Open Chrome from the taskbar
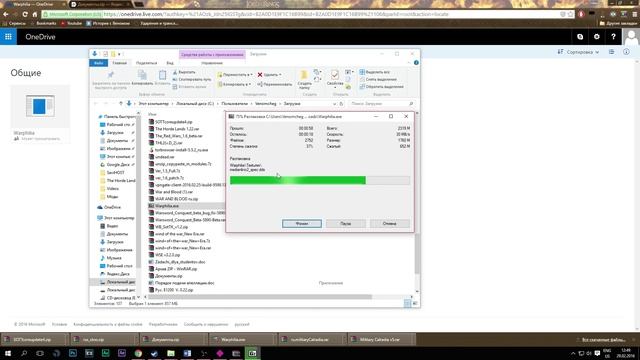This screenshot has height=360, width=640. pos(138,353)
